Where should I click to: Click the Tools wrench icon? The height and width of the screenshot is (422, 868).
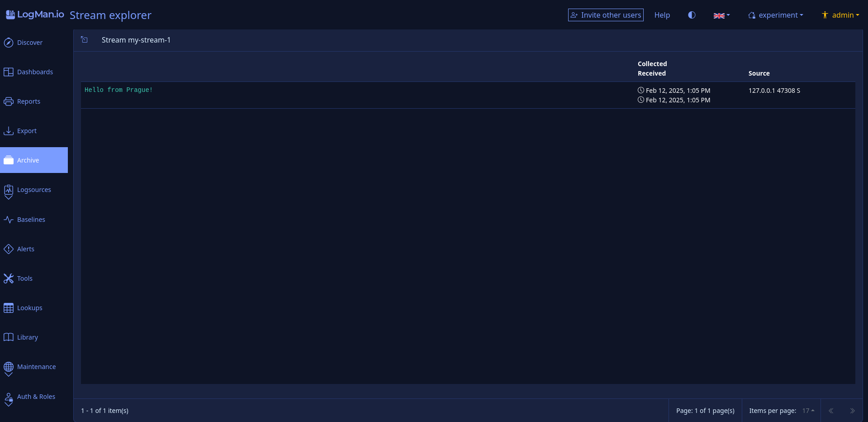click(9, 278)
